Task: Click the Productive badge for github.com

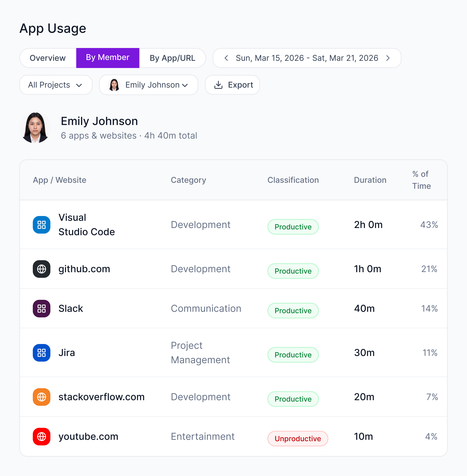Action: pyautogui.click(x=293, y=271)
